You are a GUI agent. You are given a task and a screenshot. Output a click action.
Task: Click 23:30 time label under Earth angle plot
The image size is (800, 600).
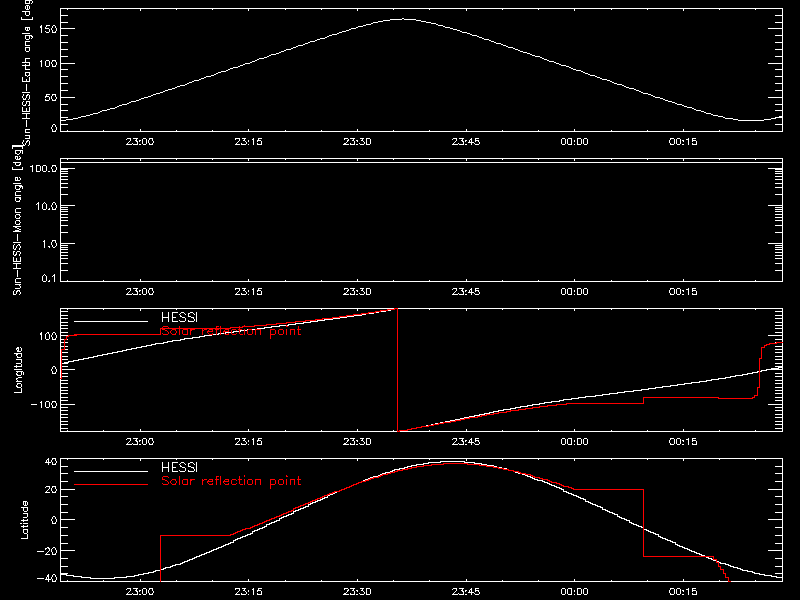click(x=357, y=141)
